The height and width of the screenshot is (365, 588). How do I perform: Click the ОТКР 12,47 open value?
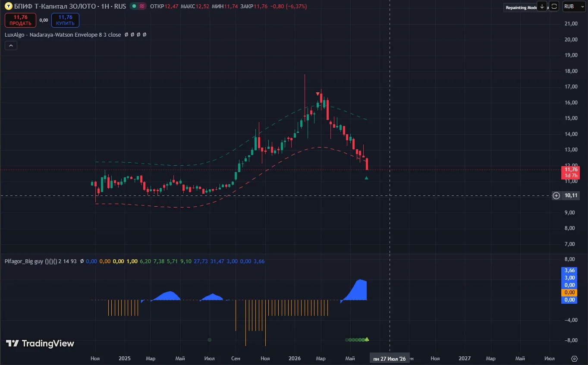point(164,6)
